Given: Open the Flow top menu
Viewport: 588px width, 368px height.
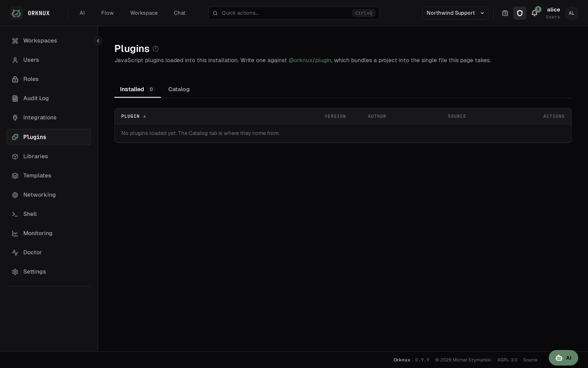Looking at the screenshot, I should 107,13.
